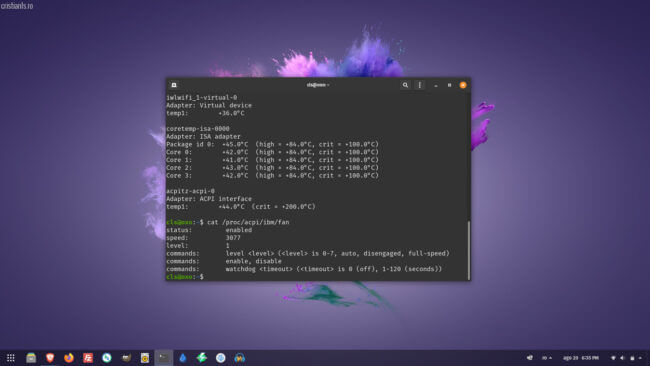Viewport: 650px width, 366px height.
Task: Open the keyboard layout indicator menu
Action: (547, 358)
